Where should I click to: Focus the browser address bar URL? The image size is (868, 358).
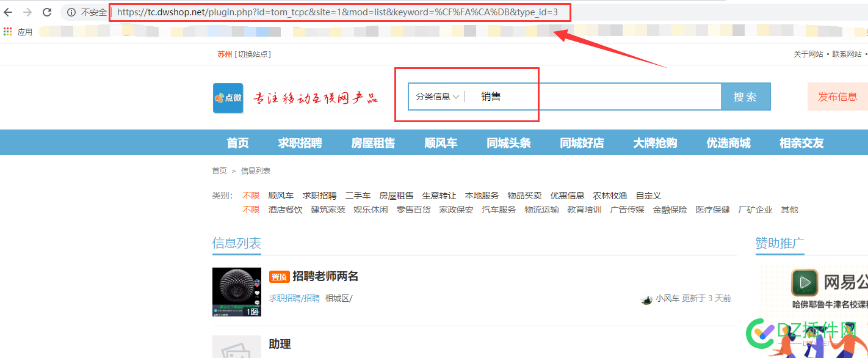[337, 12]
